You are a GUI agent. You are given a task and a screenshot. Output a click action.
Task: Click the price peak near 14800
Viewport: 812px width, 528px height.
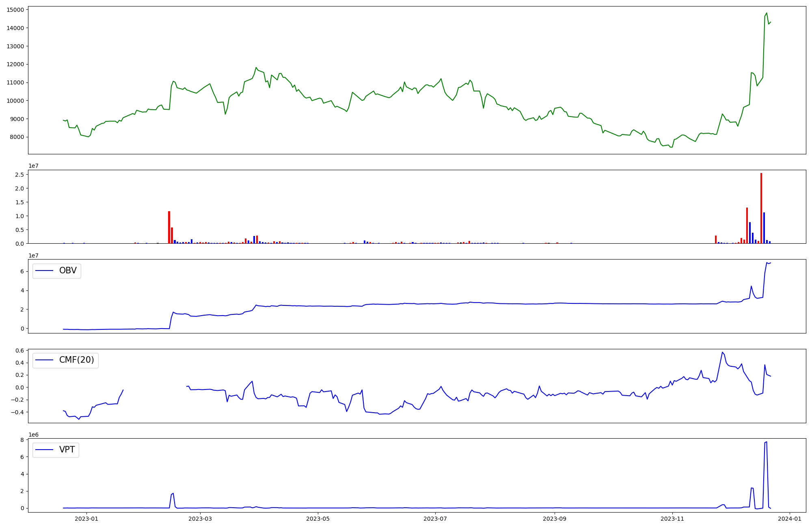point(767,13)
